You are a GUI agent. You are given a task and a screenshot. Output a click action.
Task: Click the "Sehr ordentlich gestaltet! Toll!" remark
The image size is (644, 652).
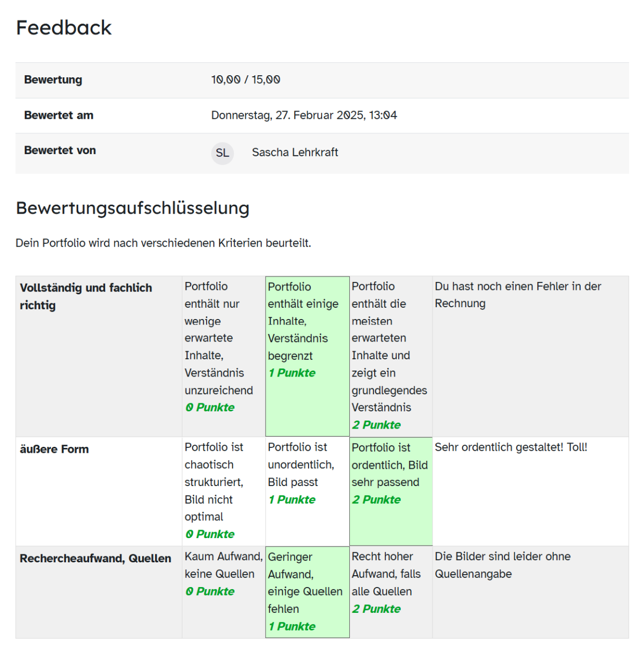(511, 447)
